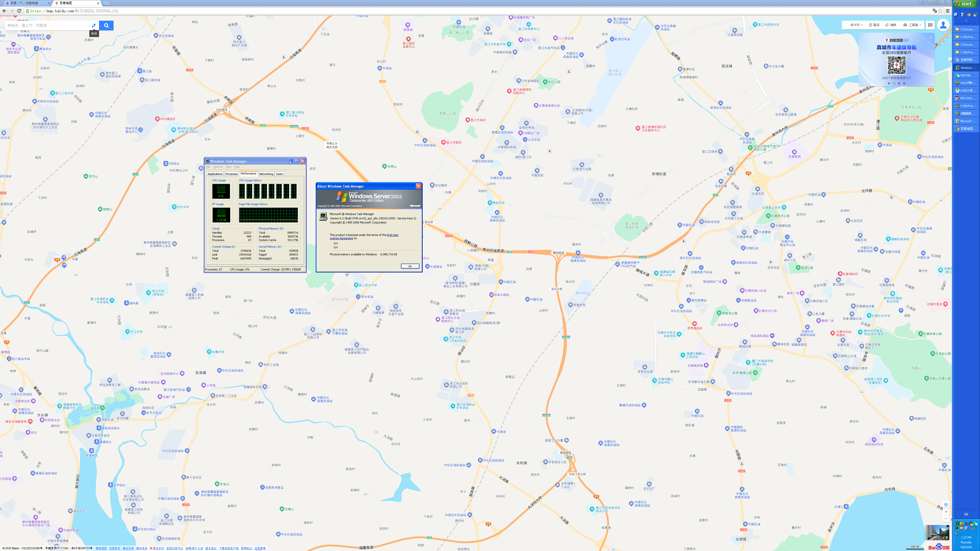Click the Task Manager CPU tray icon
This screenshot has height=551, width=980.
[x=958, y=528]
